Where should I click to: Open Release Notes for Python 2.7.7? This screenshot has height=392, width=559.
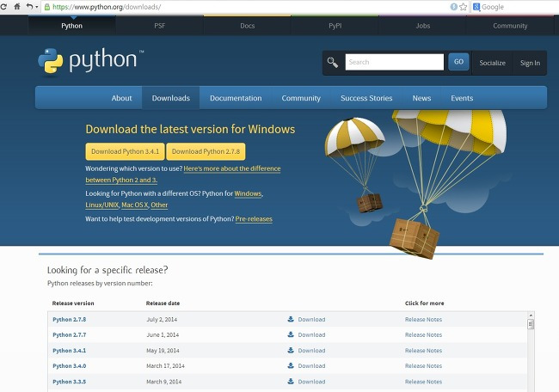(423, 334)
